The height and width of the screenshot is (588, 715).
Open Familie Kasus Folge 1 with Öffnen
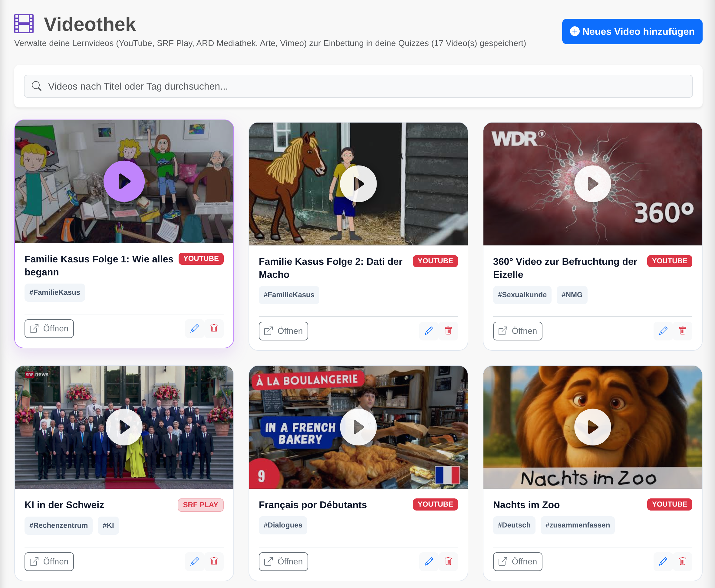(49, 329)
